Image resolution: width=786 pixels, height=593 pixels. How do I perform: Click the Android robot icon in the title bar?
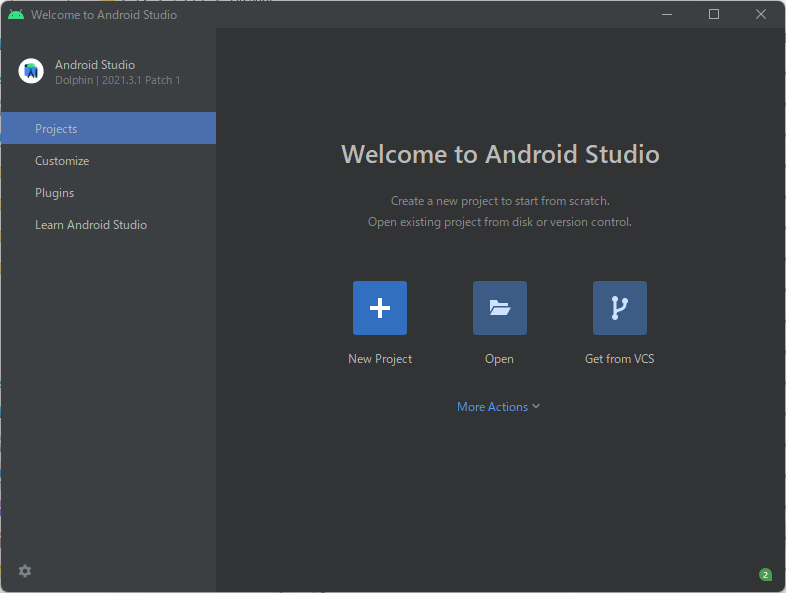(x=16, y=14)
